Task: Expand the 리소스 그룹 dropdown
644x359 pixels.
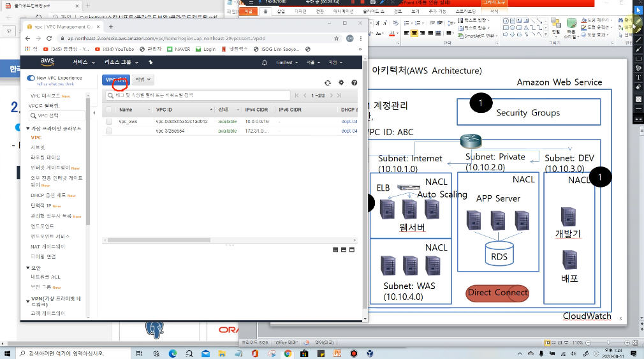Action: (x=121, y=62)
